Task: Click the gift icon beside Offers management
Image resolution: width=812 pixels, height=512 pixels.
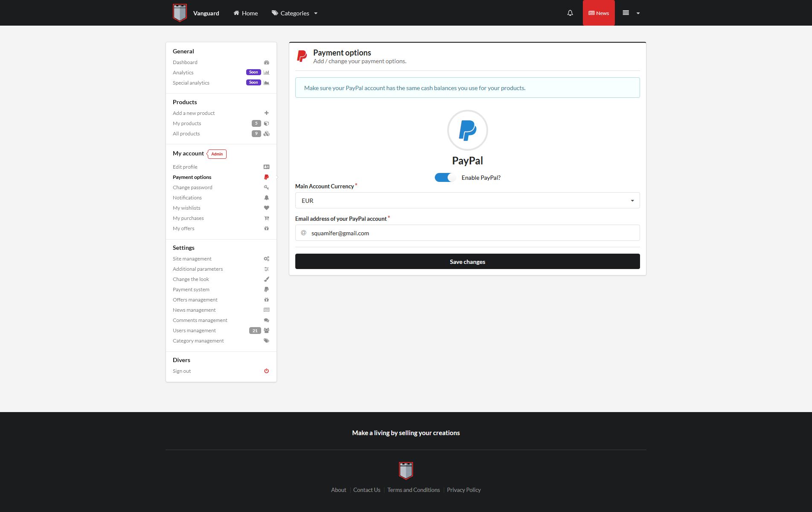Action: point(266,300)
